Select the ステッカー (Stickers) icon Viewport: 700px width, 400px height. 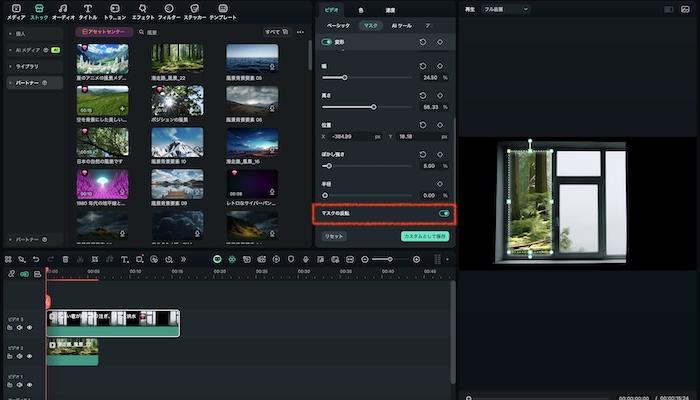(x=194, y=11)
